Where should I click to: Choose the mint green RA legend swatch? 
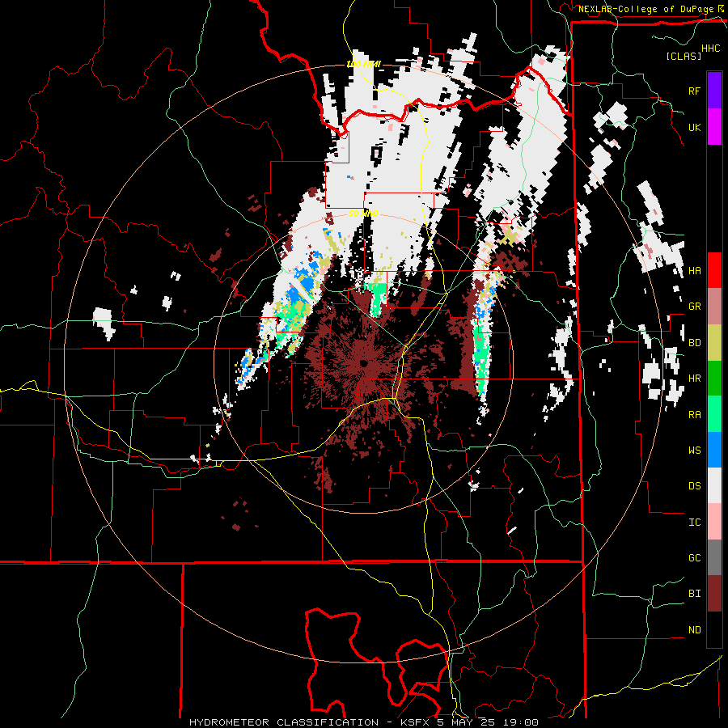[714, 414]
